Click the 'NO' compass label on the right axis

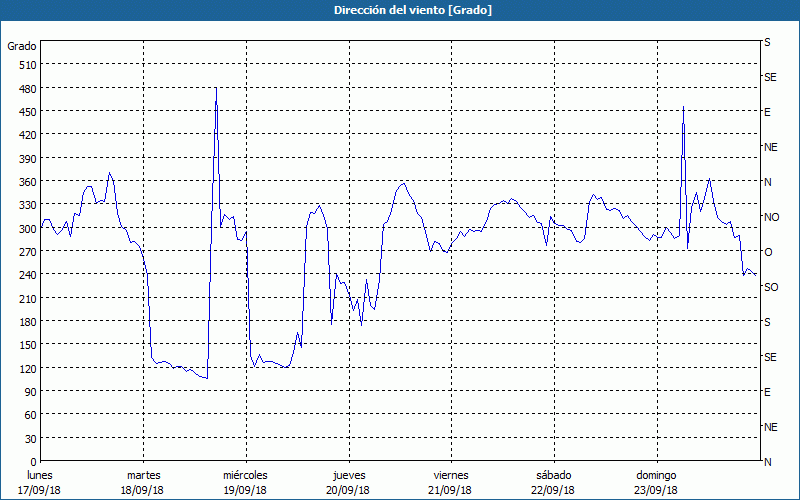771,217
